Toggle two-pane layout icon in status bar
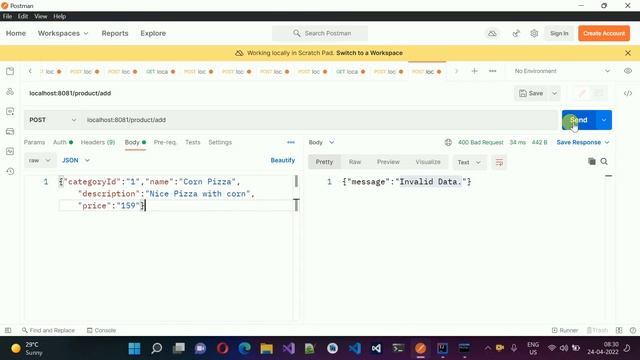The width and height of the screenshot is (640, 360). [x=619, y=330]
